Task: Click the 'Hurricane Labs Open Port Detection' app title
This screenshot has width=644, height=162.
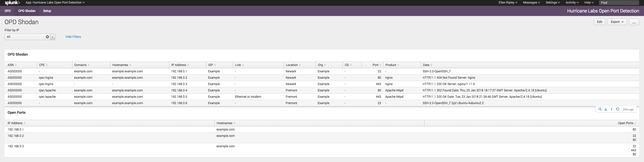Action: click(603, 11)
